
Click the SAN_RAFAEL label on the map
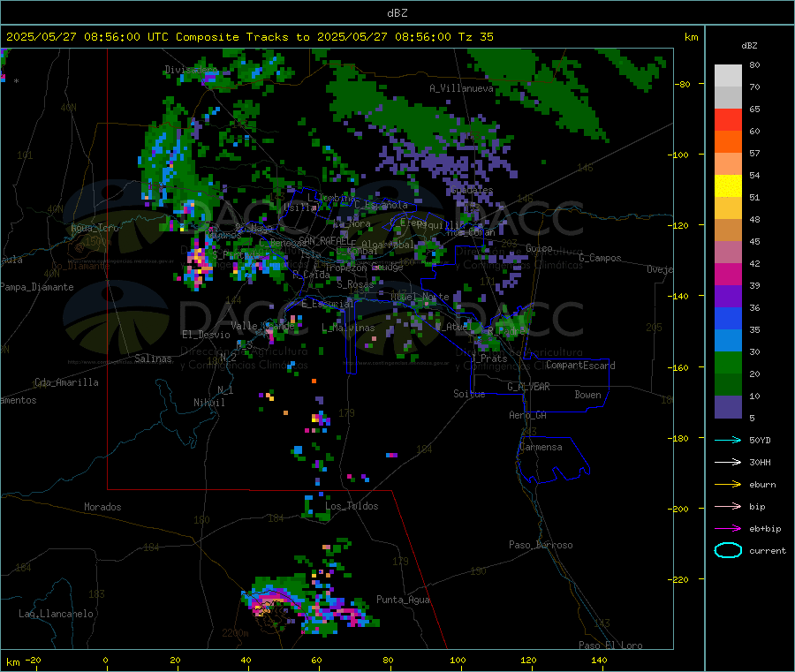coord(322,240)
